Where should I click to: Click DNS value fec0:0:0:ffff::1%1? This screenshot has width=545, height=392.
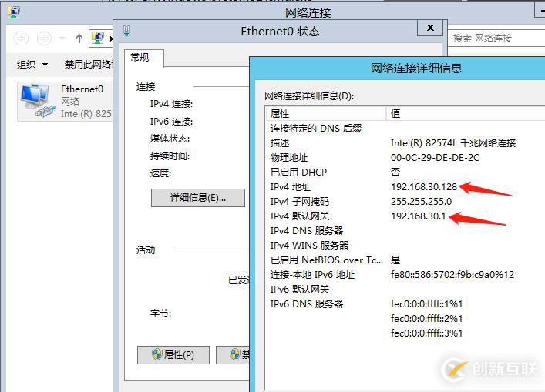[x=427, y=303]
